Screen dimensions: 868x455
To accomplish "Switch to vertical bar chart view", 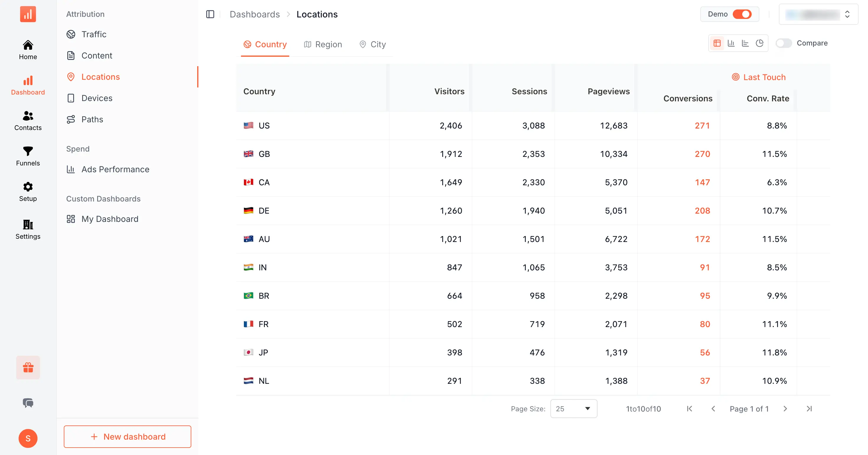I will click(x=731, y=43).
